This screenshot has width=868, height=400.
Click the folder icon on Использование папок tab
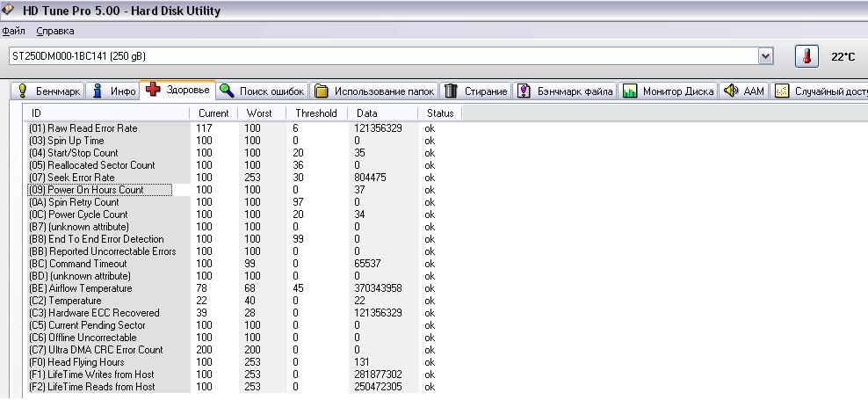(x=322, y=91)
